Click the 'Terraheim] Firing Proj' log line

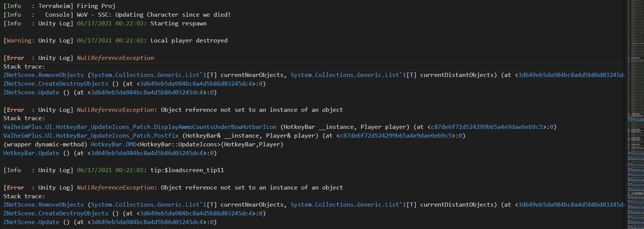click(x=59, y=6)
